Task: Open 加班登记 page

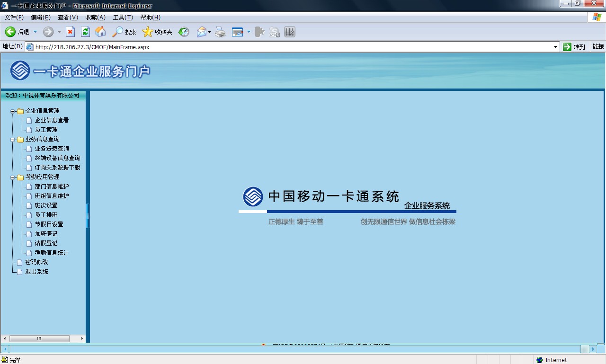Action: click(x=46, y=234)
